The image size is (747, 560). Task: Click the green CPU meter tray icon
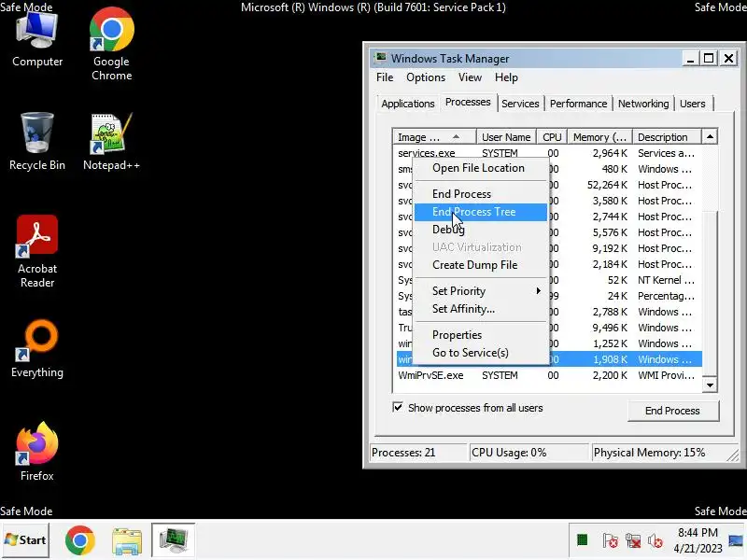(x=582, y=540)
